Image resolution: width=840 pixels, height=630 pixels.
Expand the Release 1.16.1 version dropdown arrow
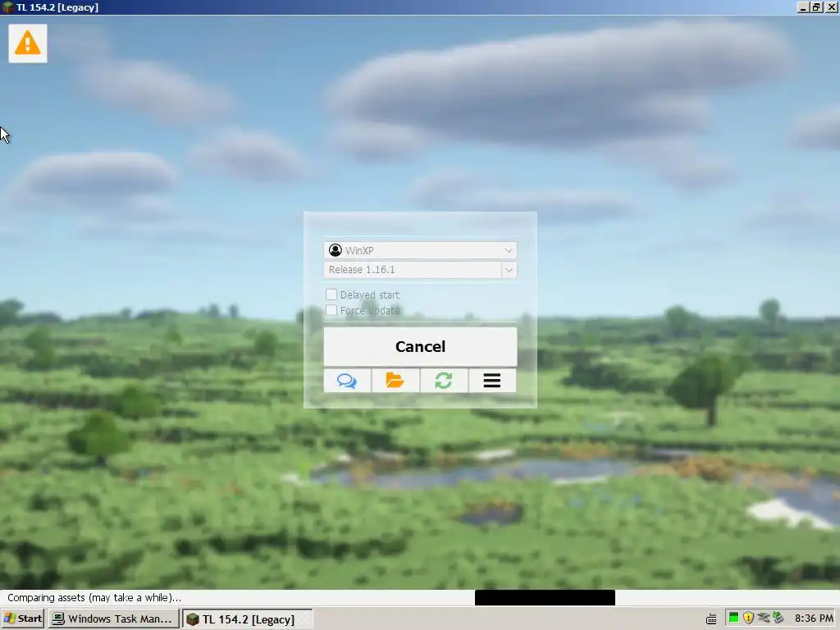click(509, 270)
